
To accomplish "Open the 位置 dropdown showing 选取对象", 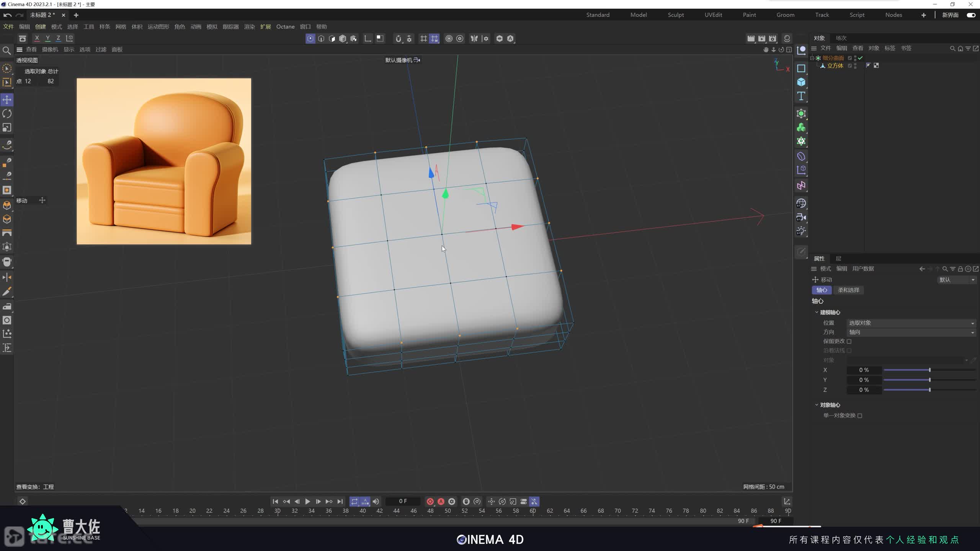I will click(x=911, y=323).
